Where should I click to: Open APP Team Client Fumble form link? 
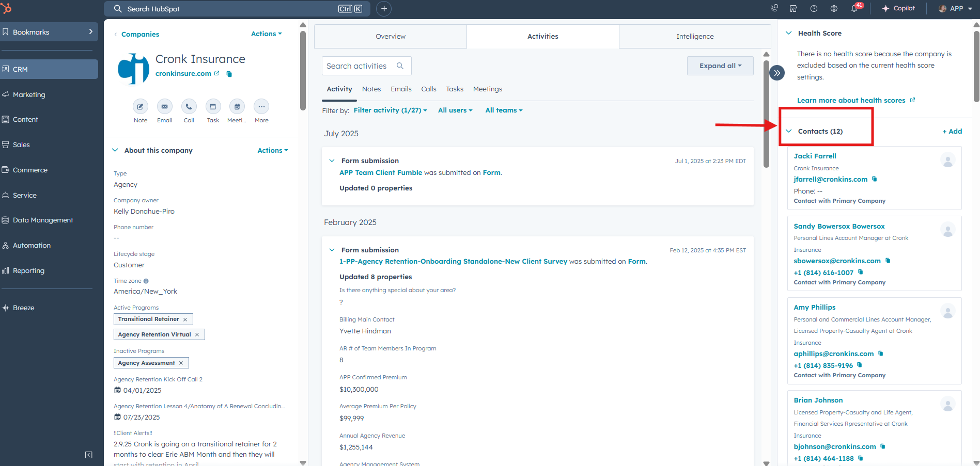coord(381,173)
